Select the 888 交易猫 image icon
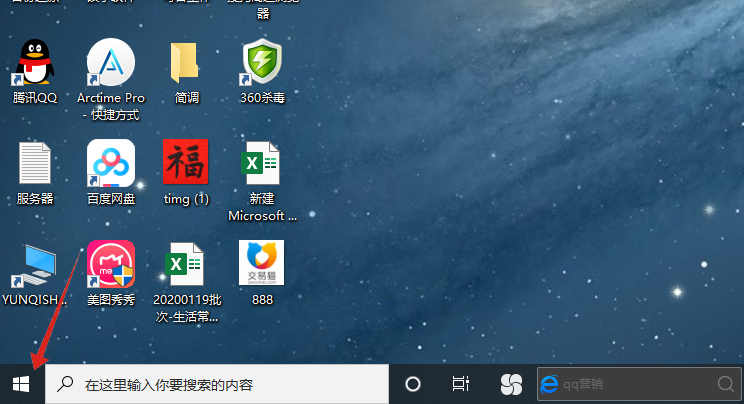The image size is (744, 404). (261, 263)
